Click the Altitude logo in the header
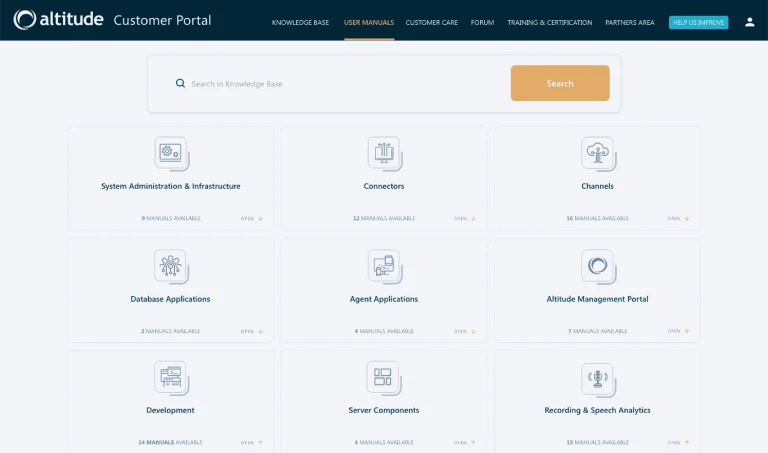Viewport: 768px width, 453px height. click(58, 20)
